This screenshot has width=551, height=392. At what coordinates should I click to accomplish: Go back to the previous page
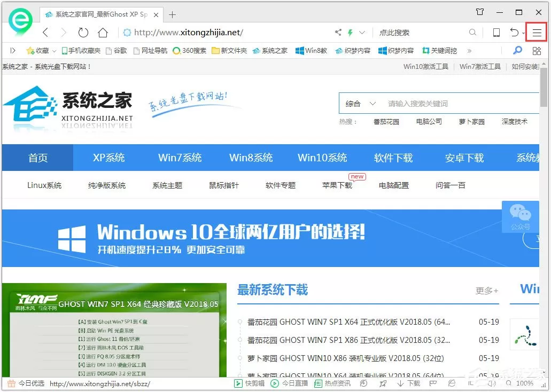click(45, 33)
